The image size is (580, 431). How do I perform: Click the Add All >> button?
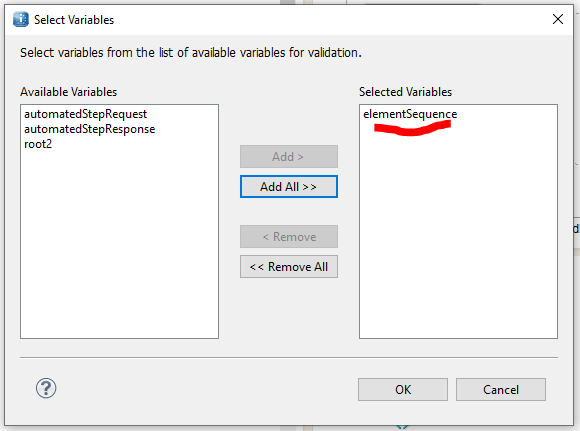click(x=289, y=186)
